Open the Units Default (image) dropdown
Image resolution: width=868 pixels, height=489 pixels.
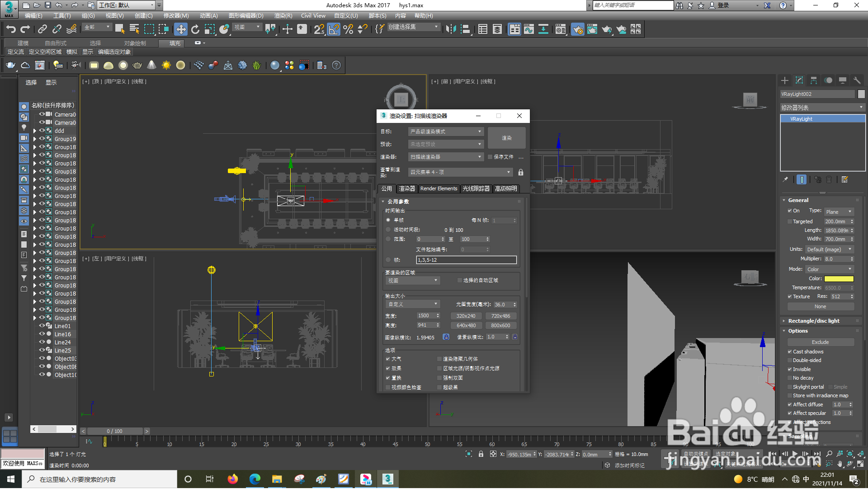click(x=830, y=249)
